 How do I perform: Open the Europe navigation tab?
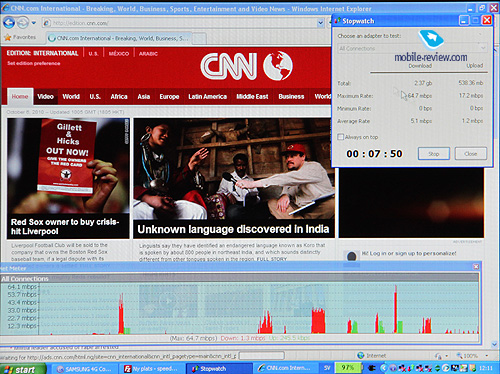[169, 97]
